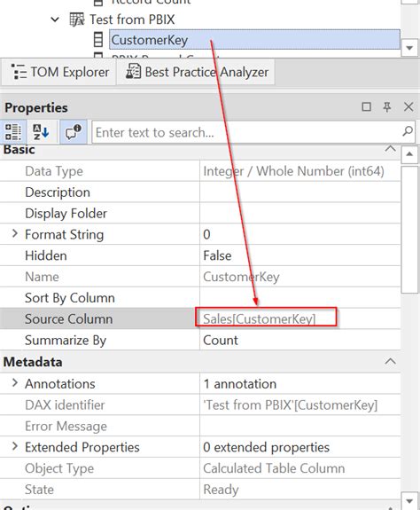Toggle categorized view of properties

13,132
